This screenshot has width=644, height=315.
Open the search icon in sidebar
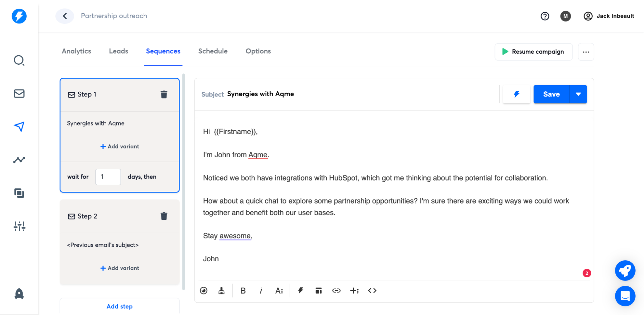click(x=19, y=60)
